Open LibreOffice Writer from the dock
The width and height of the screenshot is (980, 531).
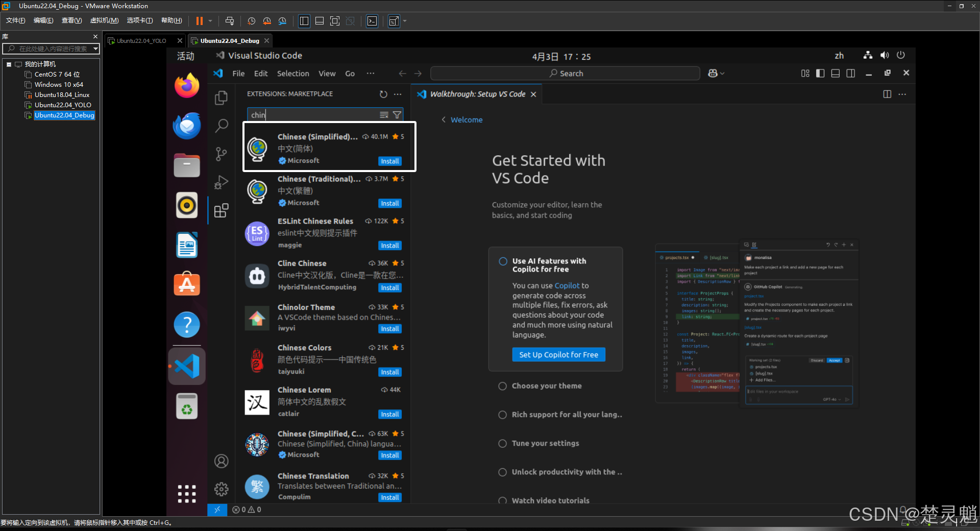[187, 245]
